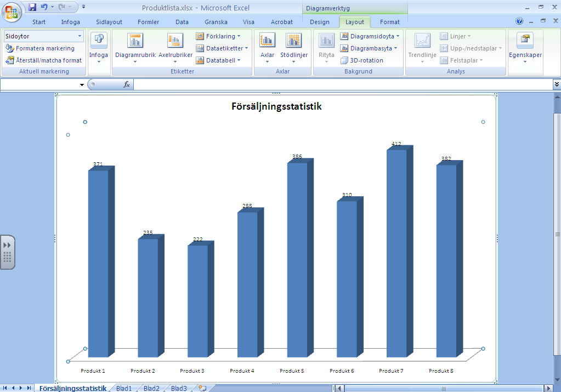
Task: Click the Felstaplar error bars option
Action: click(x=462, y=60)
